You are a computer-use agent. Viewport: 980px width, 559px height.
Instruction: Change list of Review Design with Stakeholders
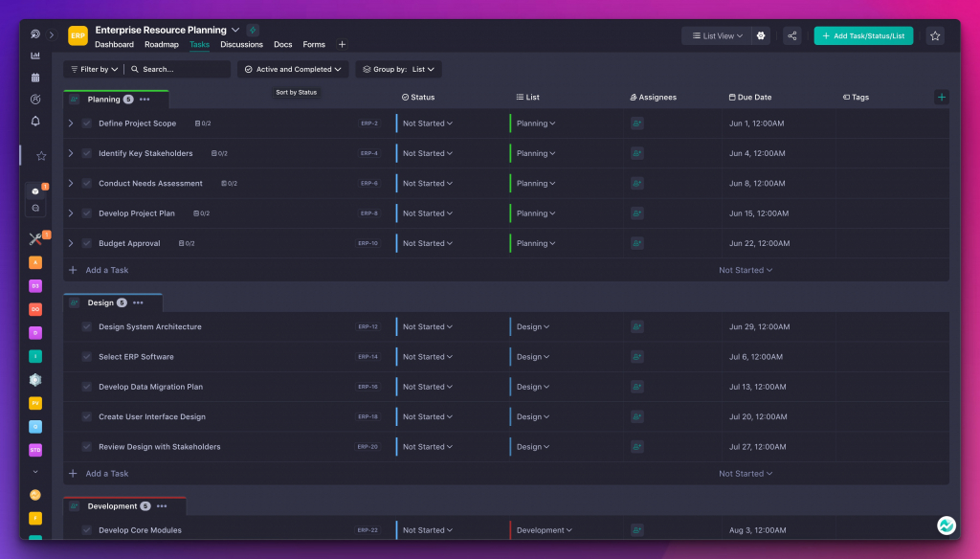(532, 446)
